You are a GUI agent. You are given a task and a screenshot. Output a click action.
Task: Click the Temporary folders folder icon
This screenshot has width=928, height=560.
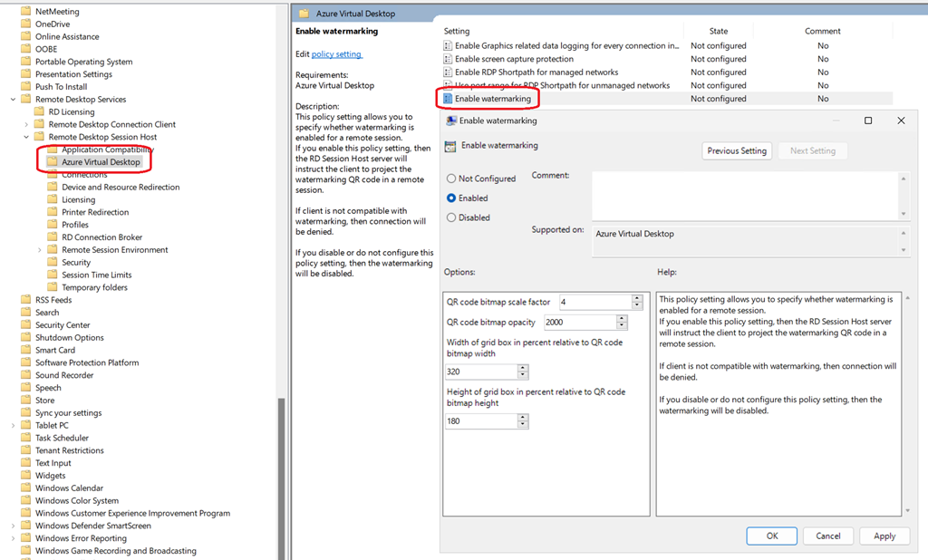(52, 287)
